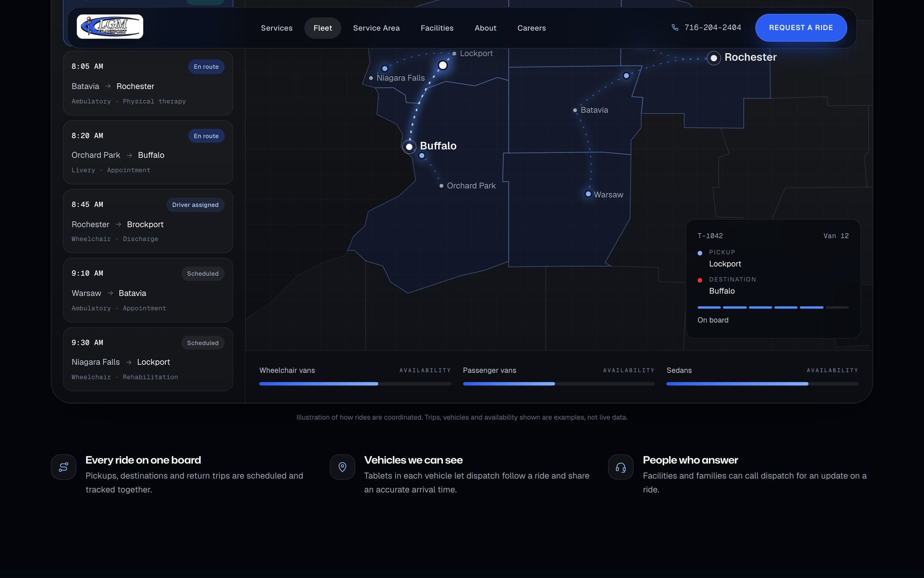
Task: Click the "8:45 AM" trip time
Action: 87,205
